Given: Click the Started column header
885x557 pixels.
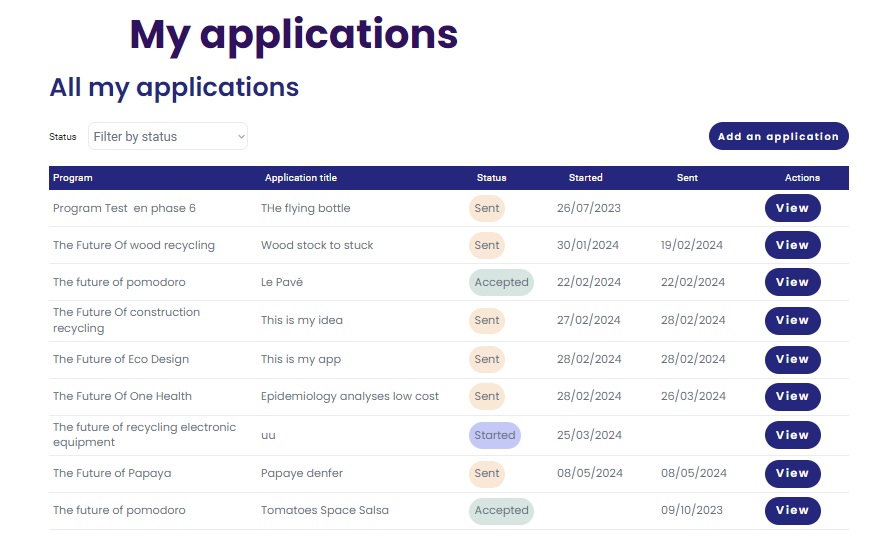Looking at the screenshot, I should [x=585, y=178].
